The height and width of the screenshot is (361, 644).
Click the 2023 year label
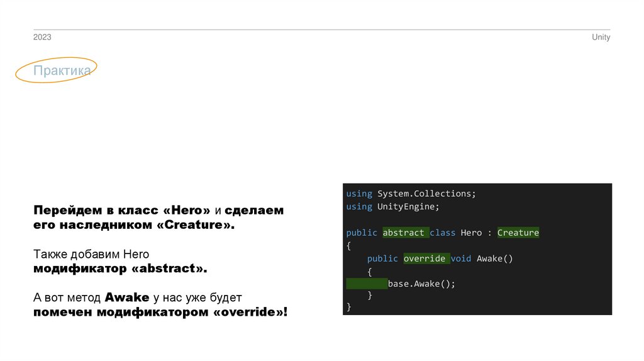42,38
